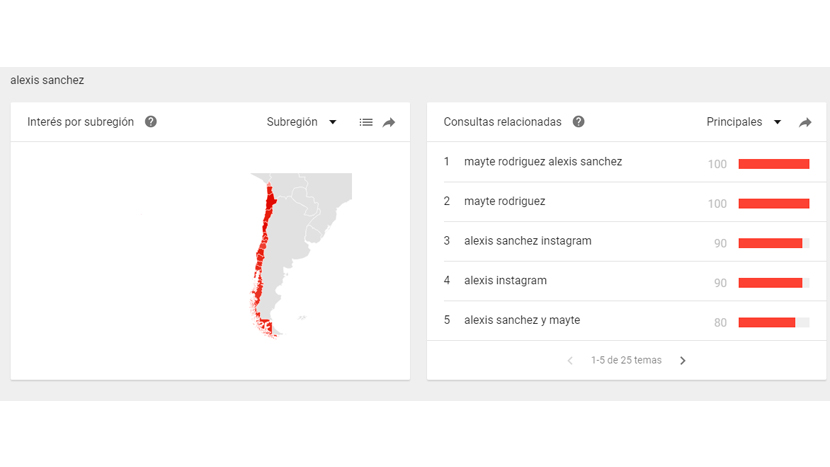This screenshot has height=467, width=830.
Task: Expand the Subregión dropdown
Action: point(301,122)
